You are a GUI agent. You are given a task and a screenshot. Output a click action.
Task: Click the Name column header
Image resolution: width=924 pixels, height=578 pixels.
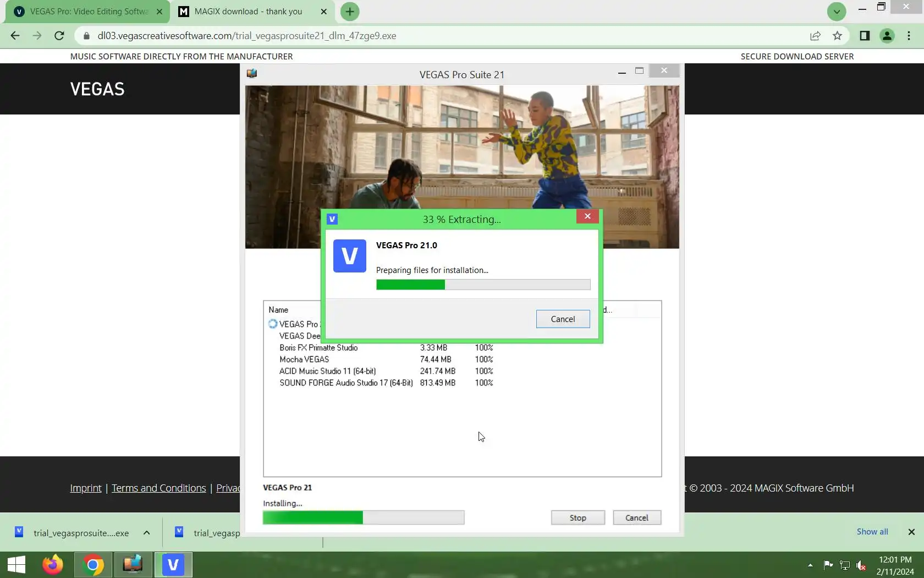[278, 310]
